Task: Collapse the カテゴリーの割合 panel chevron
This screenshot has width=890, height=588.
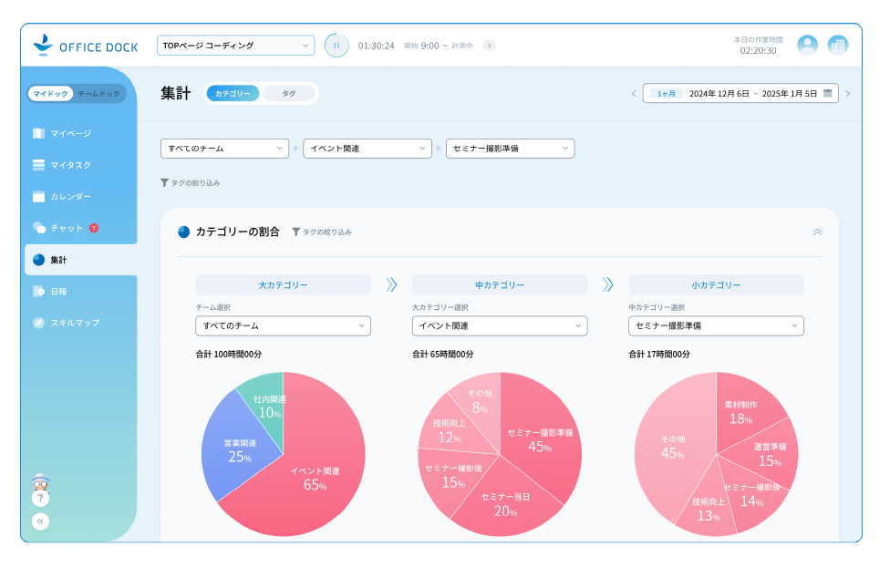Action: pos(818,232)
